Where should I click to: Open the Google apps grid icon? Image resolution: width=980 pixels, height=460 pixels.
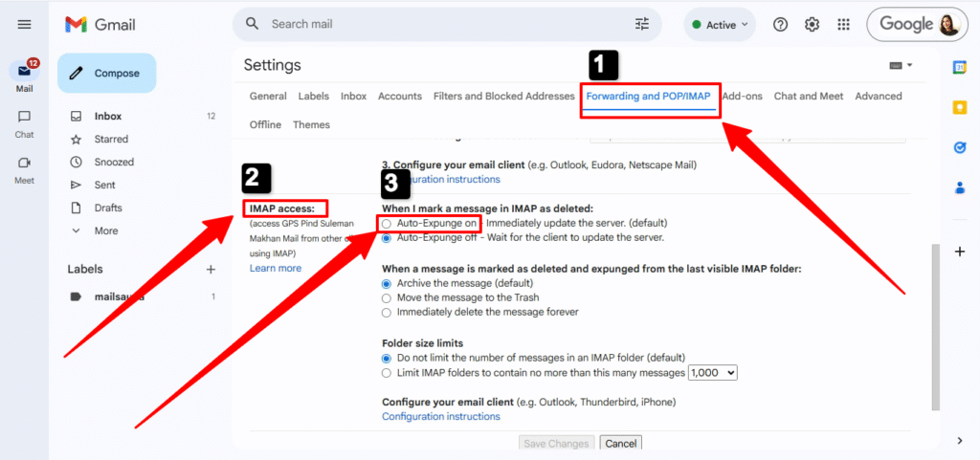pyautogui.click(x=843, y=25)
